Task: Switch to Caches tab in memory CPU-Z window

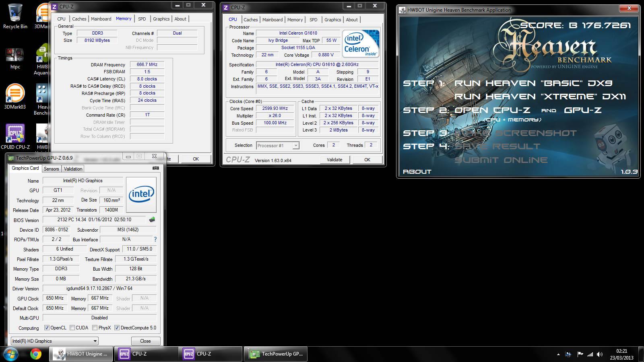Action: [79, 19]
